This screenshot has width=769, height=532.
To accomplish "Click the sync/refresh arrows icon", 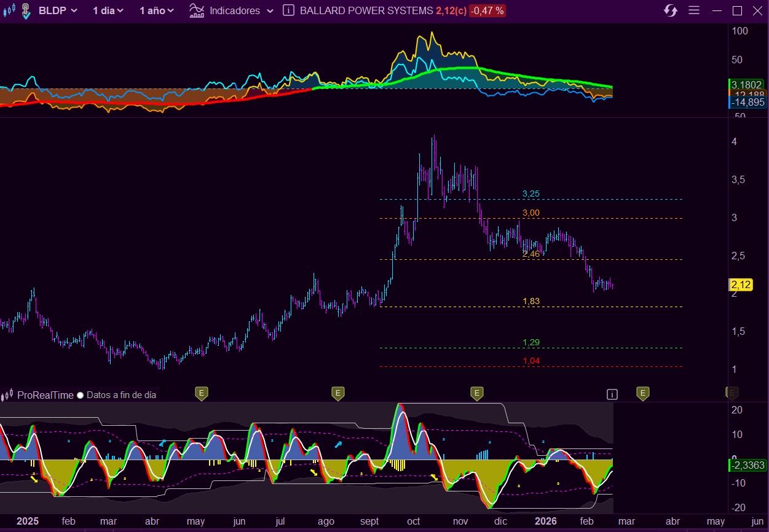I will click(671, 10).
